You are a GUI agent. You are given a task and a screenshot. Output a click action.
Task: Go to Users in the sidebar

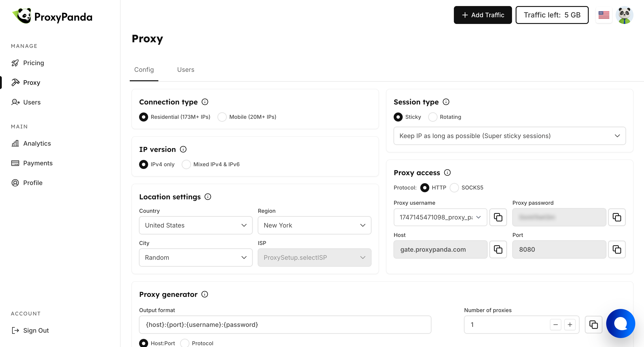pos(32,102)
